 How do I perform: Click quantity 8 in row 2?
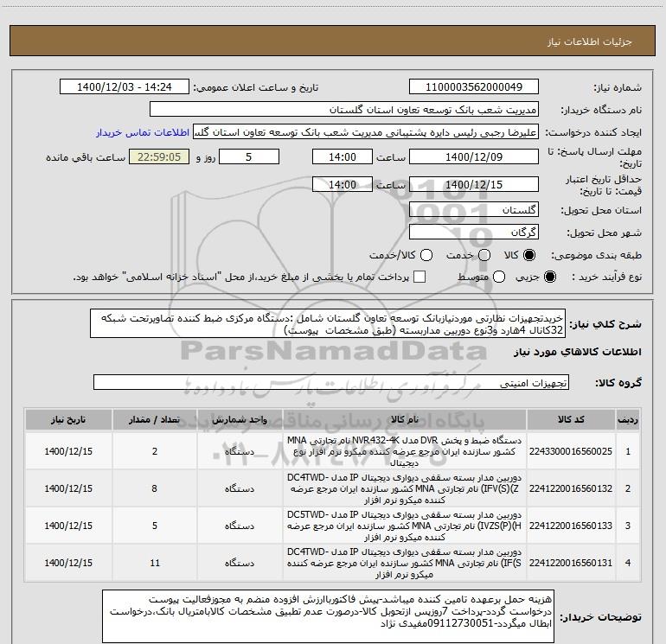click(155, 488)
